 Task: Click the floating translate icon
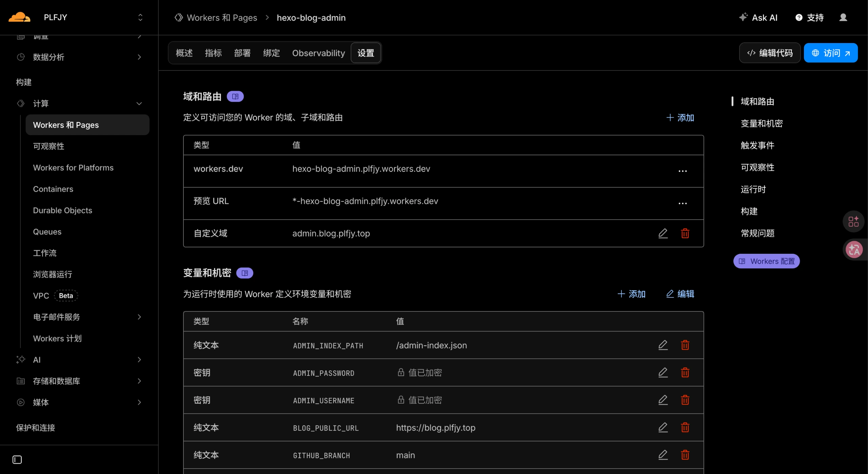[854, 250]
